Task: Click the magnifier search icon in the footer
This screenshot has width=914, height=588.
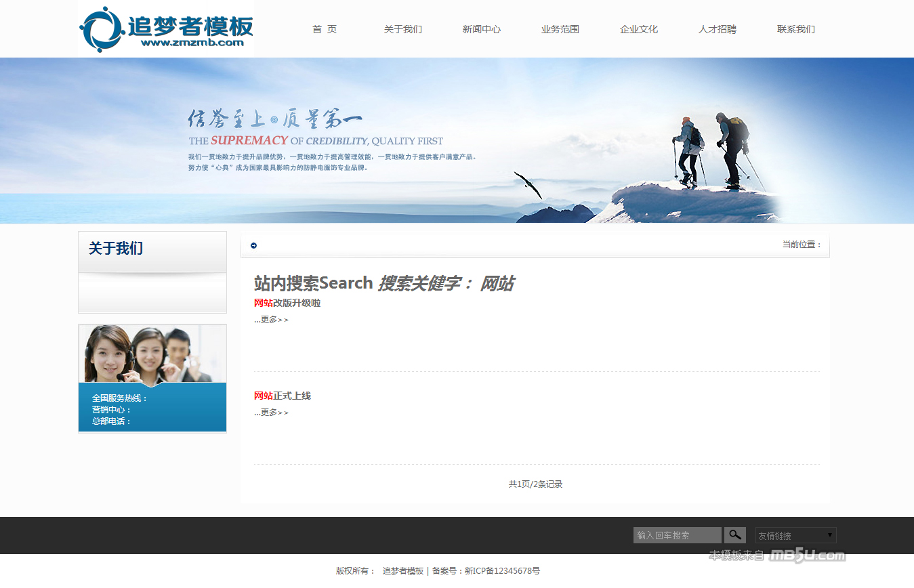Action: 734,535
